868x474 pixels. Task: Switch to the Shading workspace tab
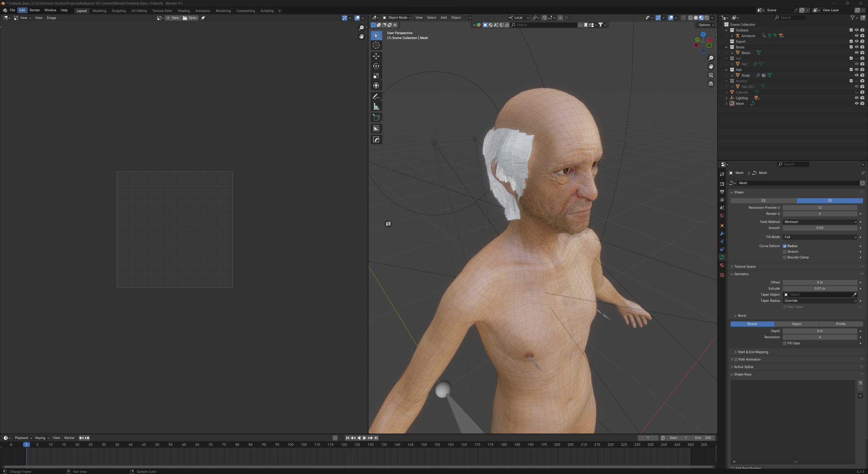184,11
